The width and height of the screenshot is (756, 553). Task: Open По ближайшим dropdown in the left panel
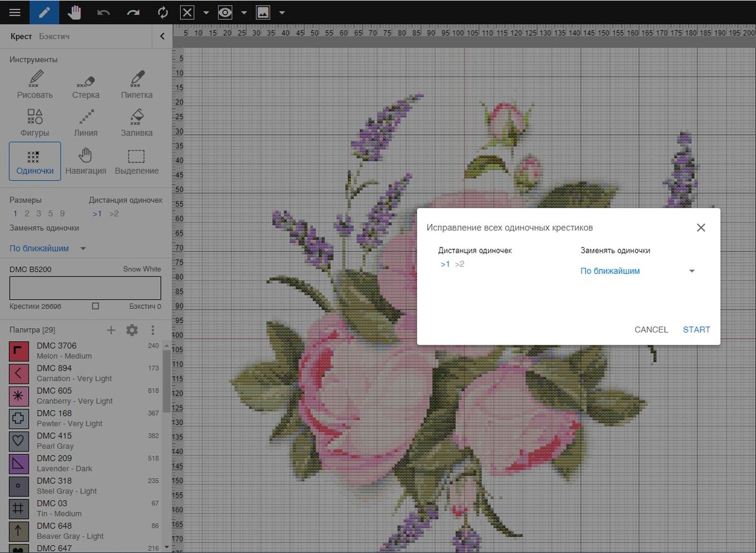(x=49, y=248)
